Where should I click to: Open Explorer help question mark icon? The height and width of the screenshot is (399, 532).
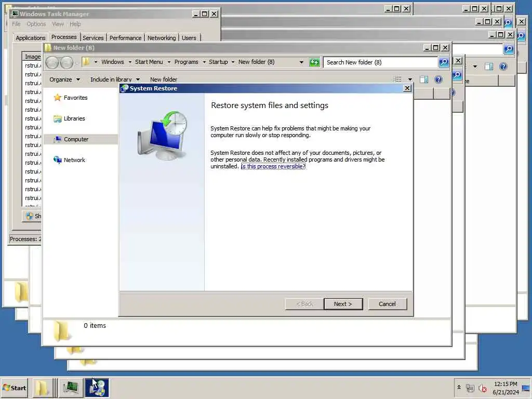click(x=438, y=79)
